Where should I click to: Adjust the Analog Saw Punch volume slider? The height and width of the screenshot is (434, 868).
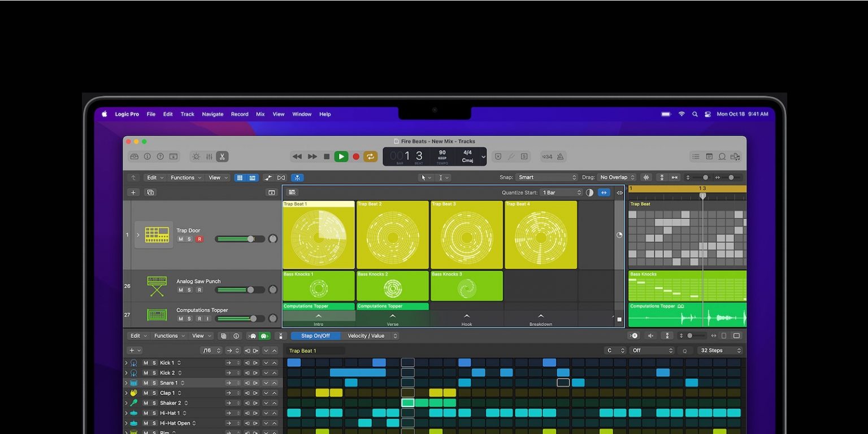[x=250, y=290]
